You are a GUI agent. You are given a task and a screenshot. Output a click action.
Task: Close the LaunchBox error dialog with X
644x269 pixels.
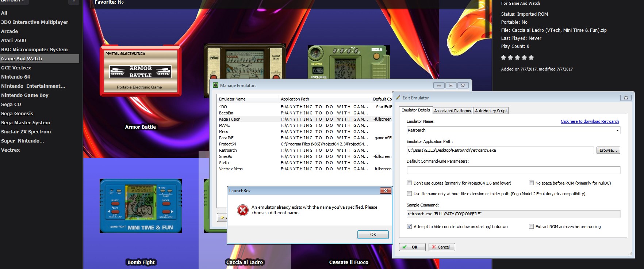[386, 190]
